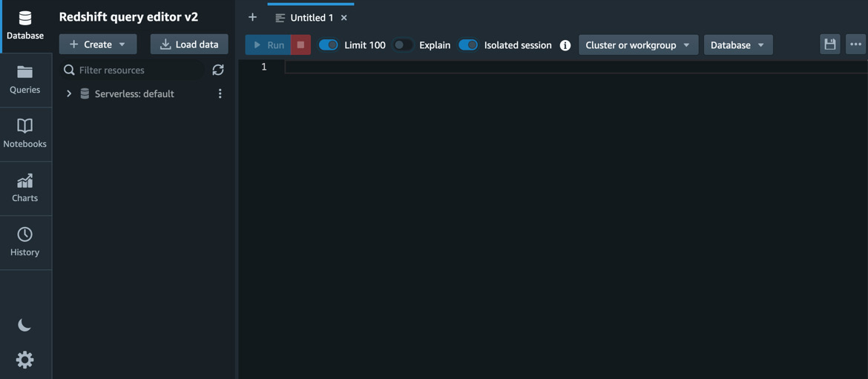The image size is (868, 379).
Task: Expand the Serverless: default tree node
Action: click(69, 93)
